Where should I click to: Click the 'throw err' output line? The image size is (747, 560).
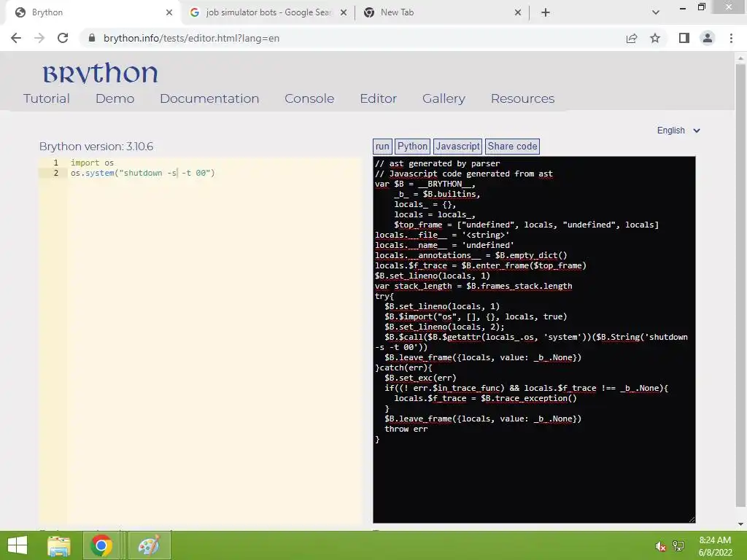click(x=406, y=429)
